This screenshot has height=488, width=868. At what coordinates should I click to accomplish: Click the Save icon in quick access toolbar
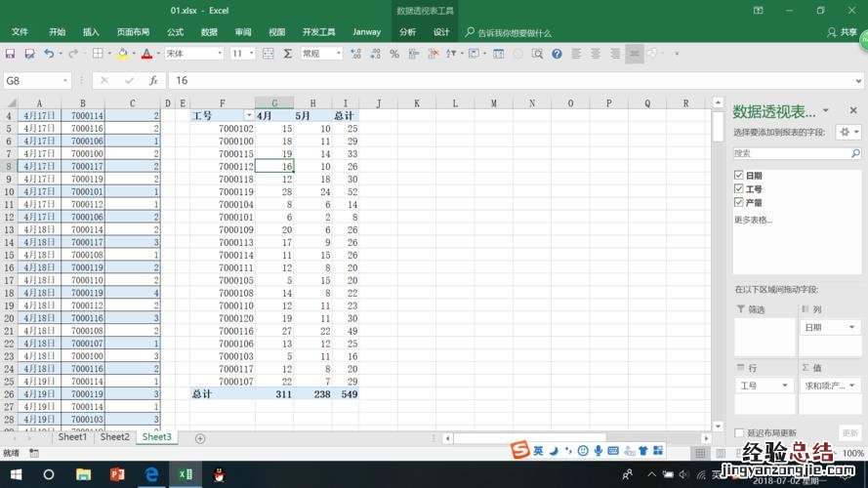click(x=10, y=54)
